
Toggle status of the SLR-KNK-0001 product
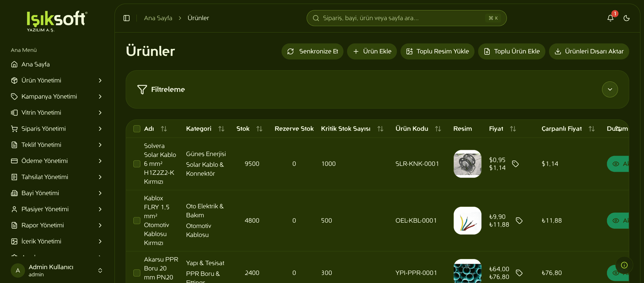tap(618, 164)
